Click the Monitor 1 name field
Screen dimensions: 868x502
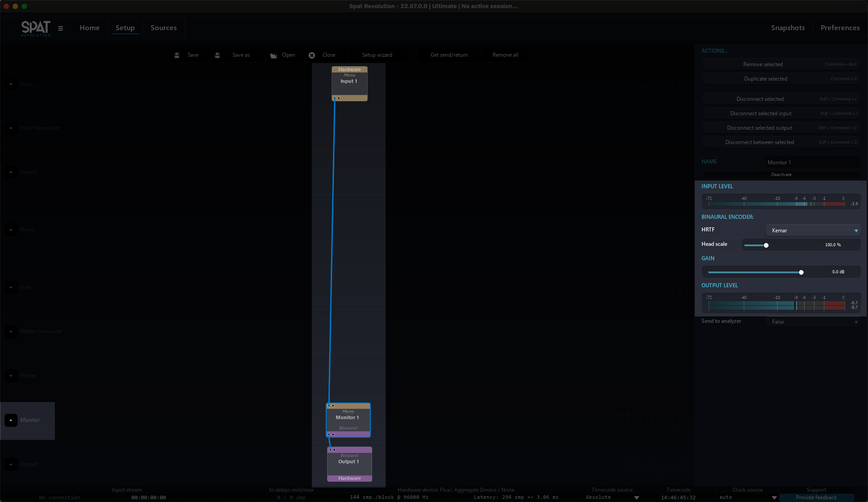click(813, 163)
